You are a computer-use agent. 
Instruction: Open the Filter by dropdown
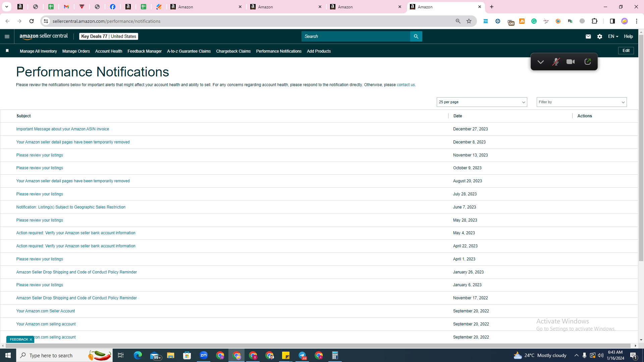[581, 102]
